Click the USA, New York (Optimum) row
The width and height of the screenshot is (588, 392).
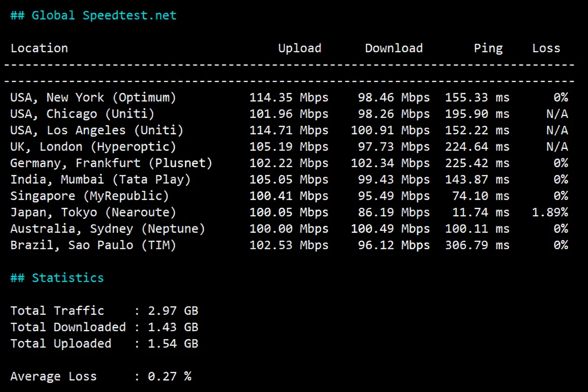click(94, 97)
